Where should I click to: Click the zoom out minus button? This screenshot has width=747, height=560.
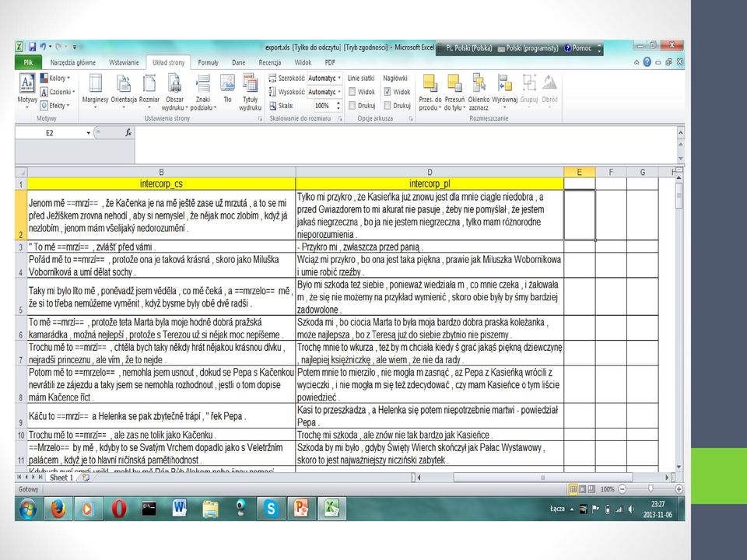(x=622, y=489)
